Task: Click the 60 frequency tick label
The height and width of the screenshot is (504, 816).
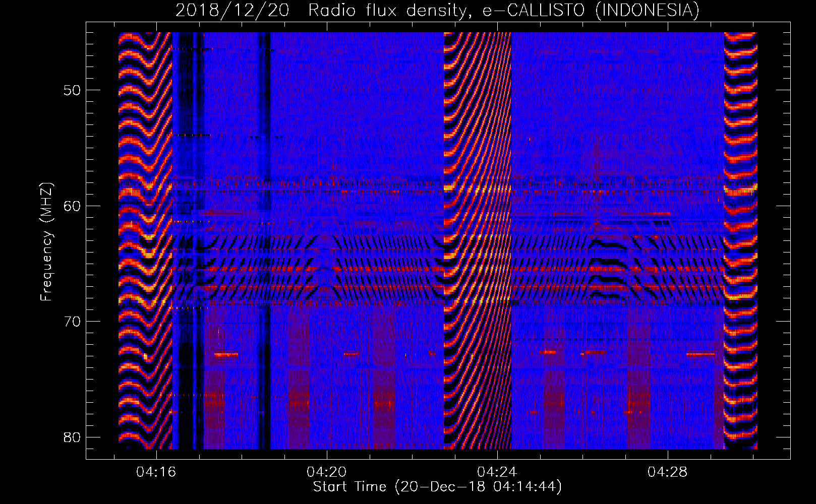Action: (x=72, y=206)
